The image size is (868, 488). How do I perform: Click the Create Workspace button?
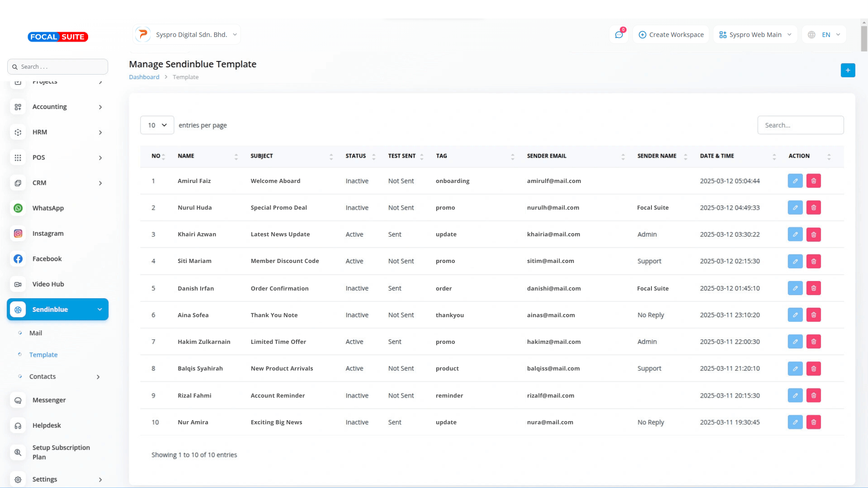671,35
